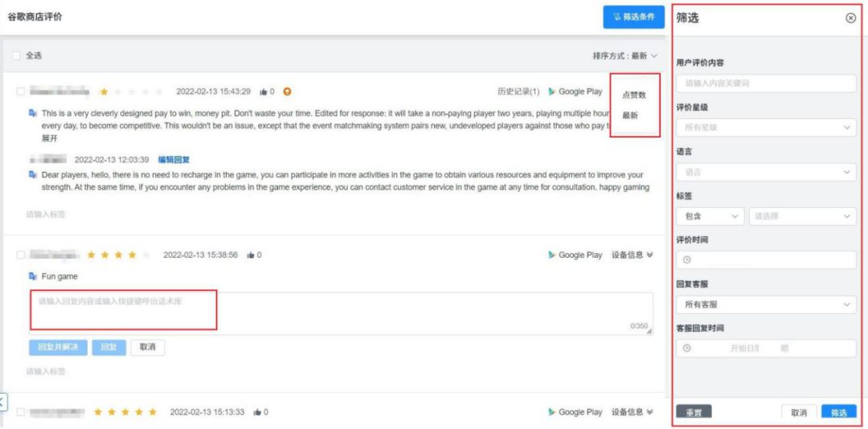The width and height of the screenshot is (868, 429).
Task: Click the thumbs-up icon on the 15:43:29 review
Action: click(264, 92)
